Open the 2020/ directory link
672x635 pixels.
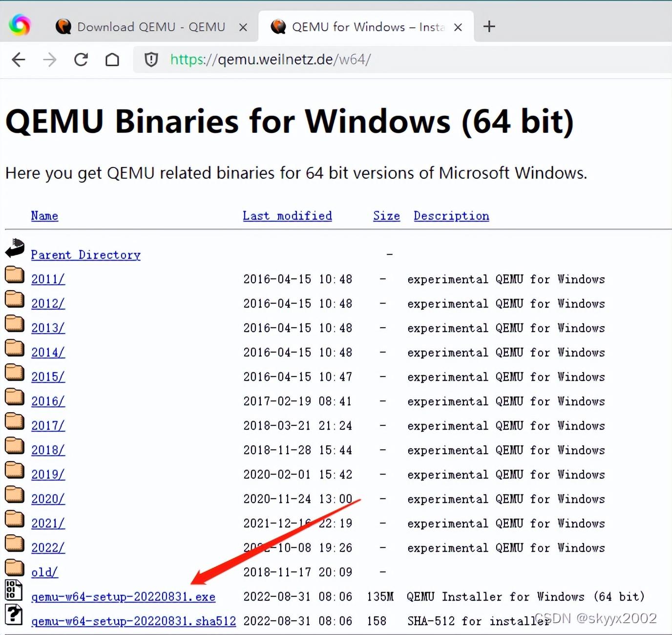tap(48, 499)
